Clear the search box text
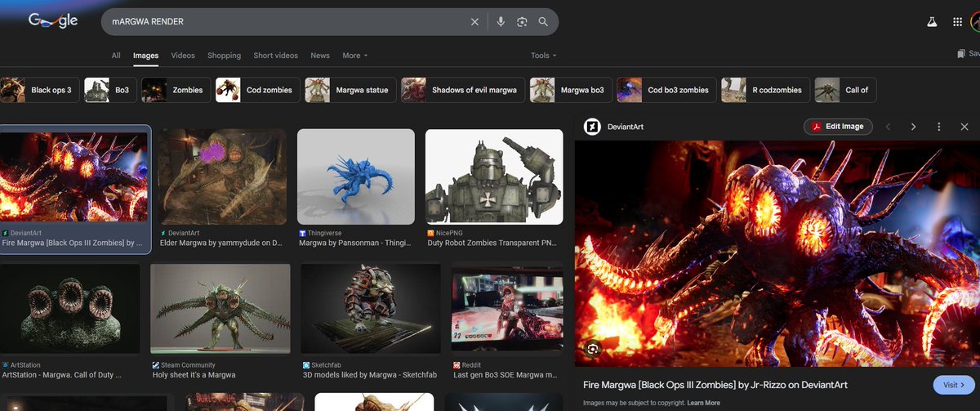This screenshot has width=980, height=411. (x=474, y=22)
